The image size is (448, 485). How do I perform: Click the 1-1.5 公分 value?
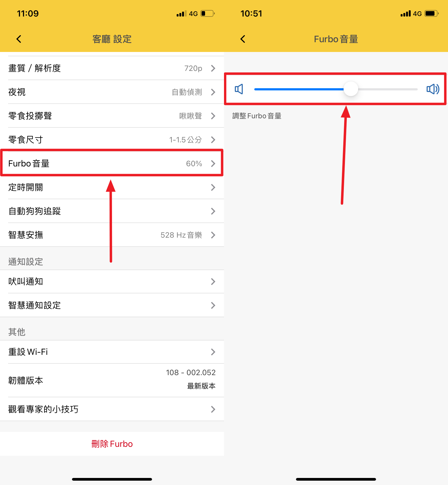(x=186, y=140)
